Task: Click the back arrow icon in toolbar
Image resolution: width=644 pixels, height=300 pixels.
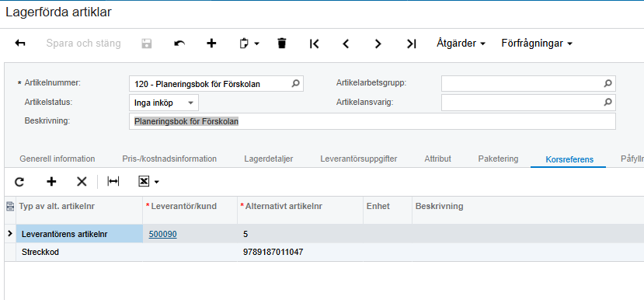Action: [x=20, y=44]
